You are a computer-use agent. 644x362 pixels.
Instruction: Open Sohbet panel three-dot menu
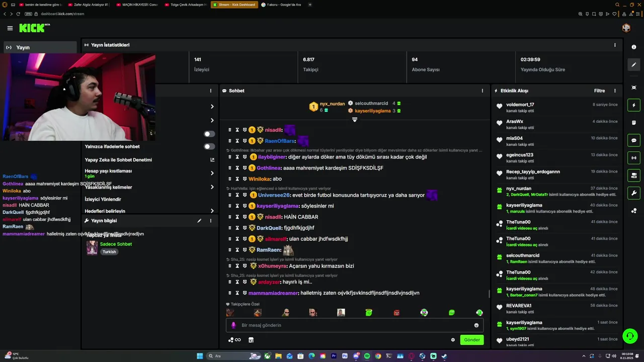[482, 91]
